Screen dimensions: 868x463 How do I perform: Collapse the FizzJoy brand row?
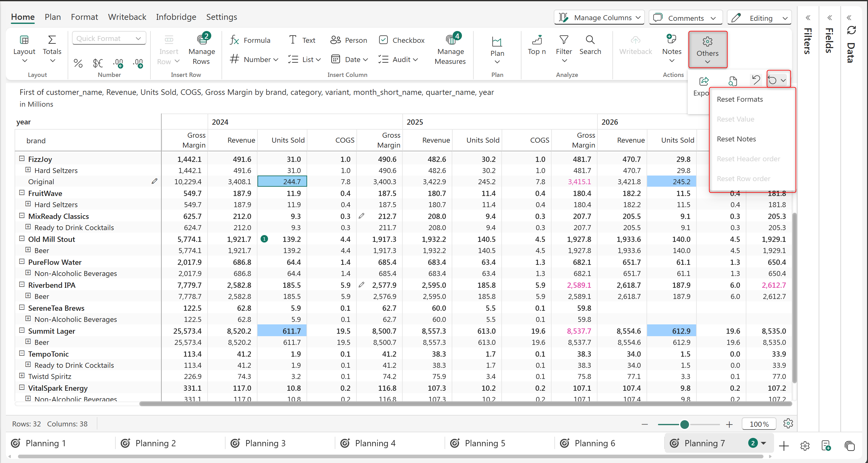22,158
